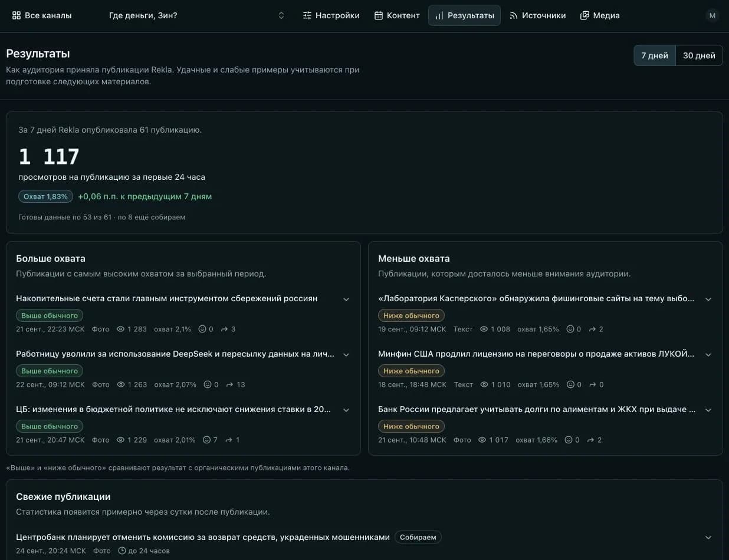The image size is (729, 560).
Task: Click share arrow showing 13 on DeepSeek row
Action: coord(229,384)
